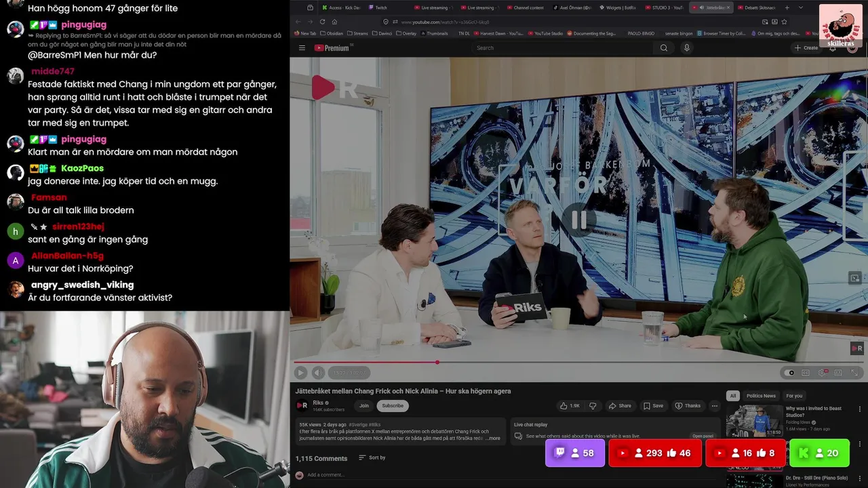Select the Politics News chip
Screen dimensions: 868x488
761,396
